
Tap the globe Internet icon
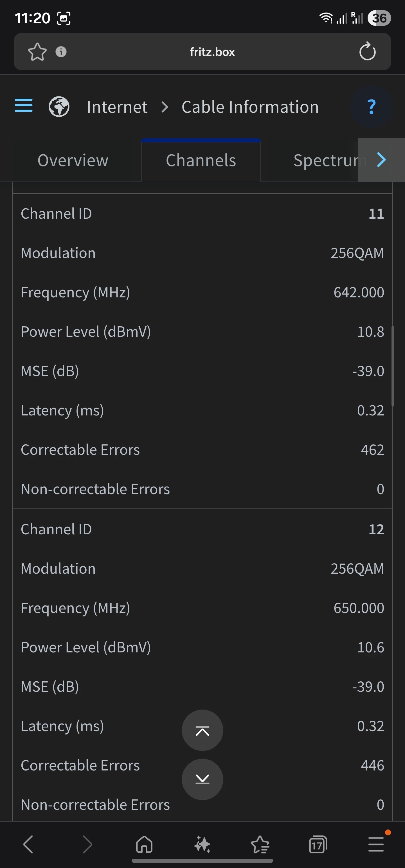pyautogui.click(x=59, y=107)
